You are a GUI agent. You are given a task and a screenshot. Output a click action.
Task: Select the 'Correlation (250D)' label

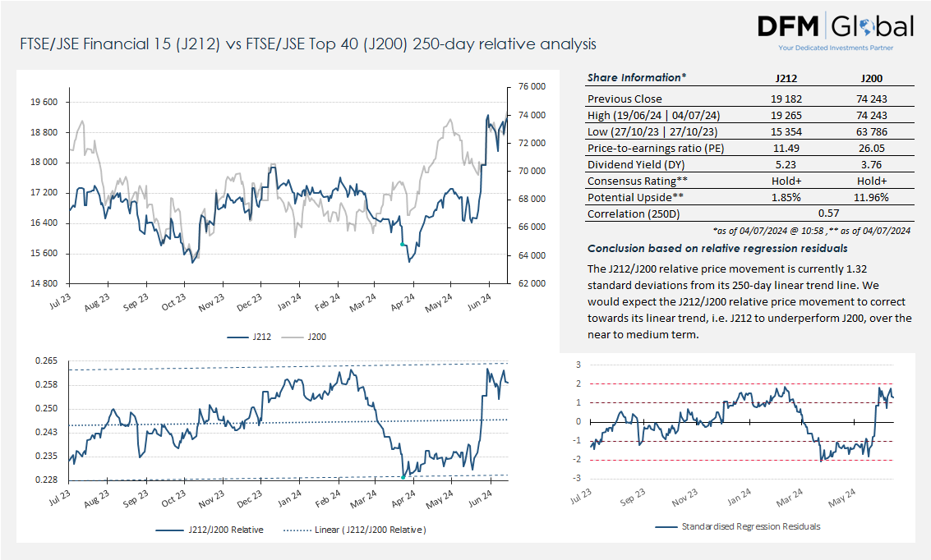[x=634, y=214]
